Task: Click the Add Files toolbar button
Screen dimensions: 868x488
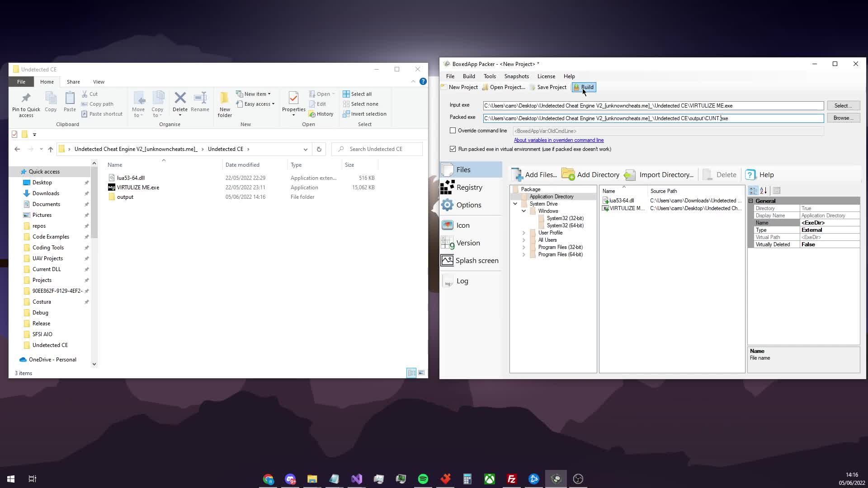Action: (534, 175)
